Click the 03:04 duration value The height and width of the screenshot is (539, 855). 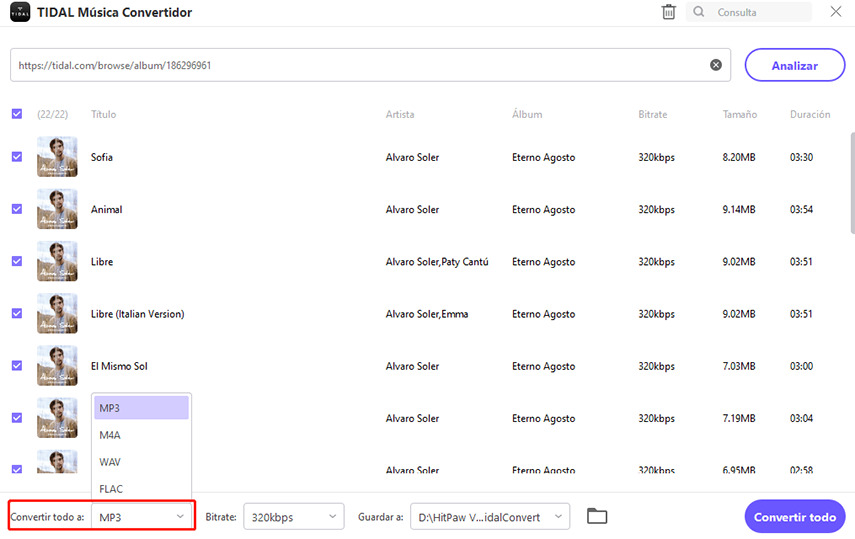click(801, 418)
